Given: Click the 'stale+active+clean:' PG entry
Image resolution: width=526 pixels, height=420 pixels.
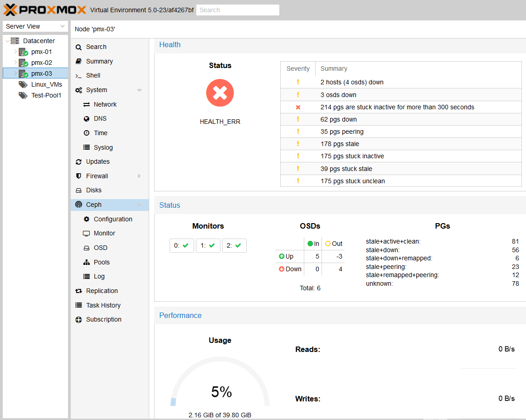Looking at the screenshot, I should pos(393,242).
